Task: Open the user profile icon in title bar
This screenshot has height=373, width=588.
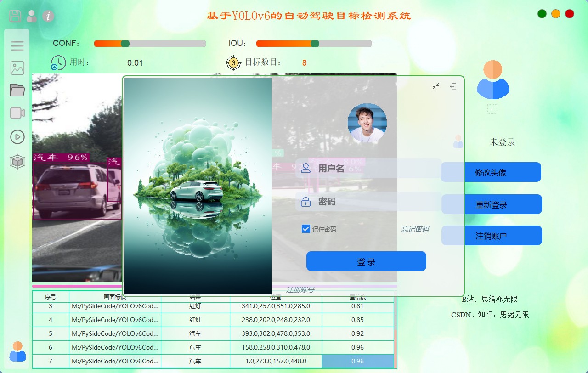Action: 32,16
